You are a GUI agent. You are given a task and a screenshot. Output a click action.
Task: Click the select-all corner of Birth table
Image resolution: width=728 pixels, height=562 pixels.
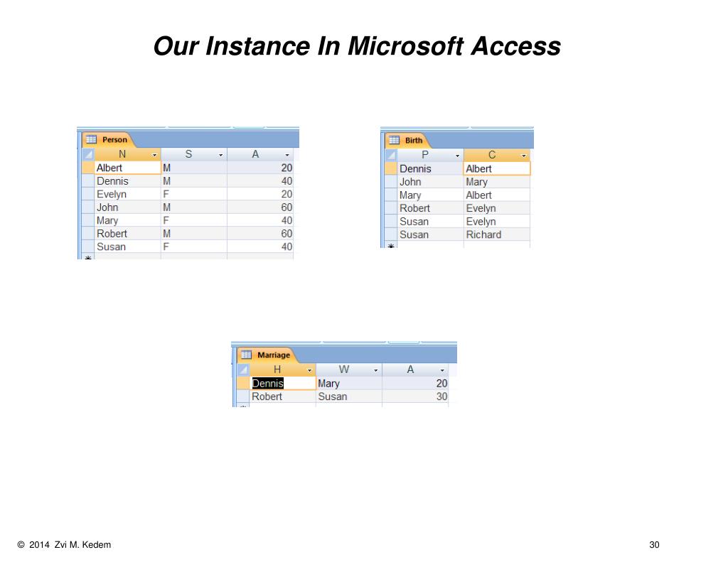pos(392,155)
